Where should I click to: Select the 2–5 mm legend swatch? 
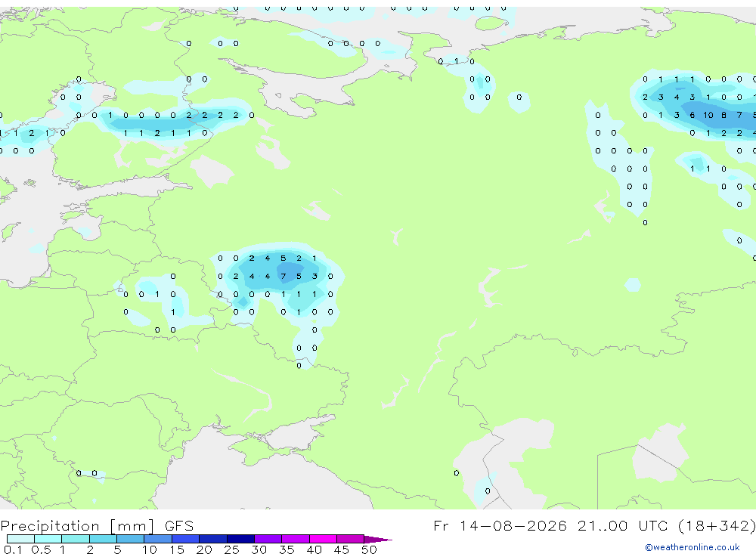[x=103, y=539]
